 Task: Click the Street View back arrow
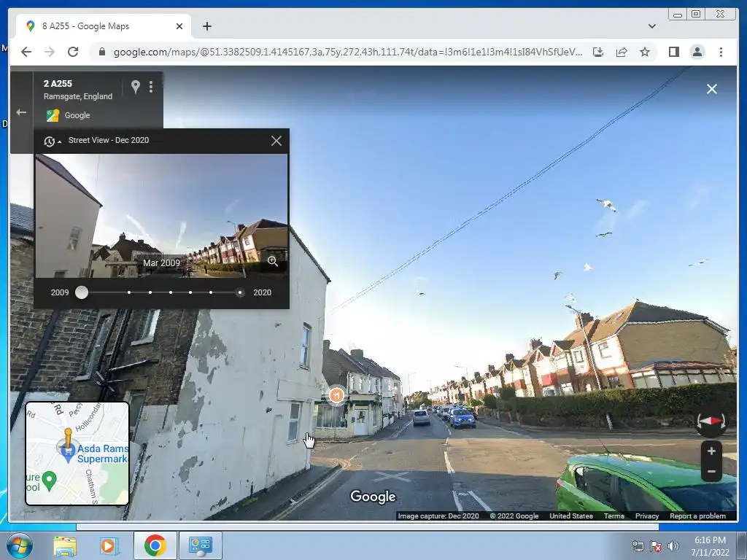(x=21, y=112)
